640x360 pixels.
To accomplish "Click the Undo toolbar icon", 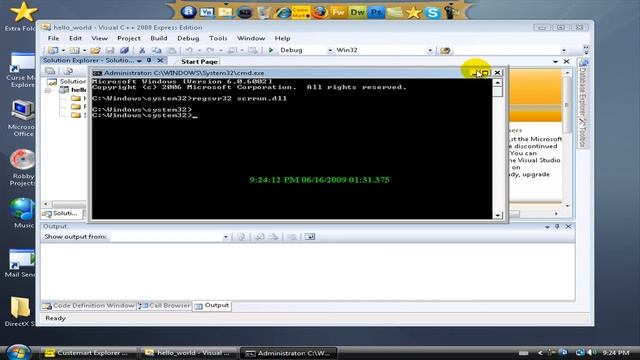I will coord(189,50).
